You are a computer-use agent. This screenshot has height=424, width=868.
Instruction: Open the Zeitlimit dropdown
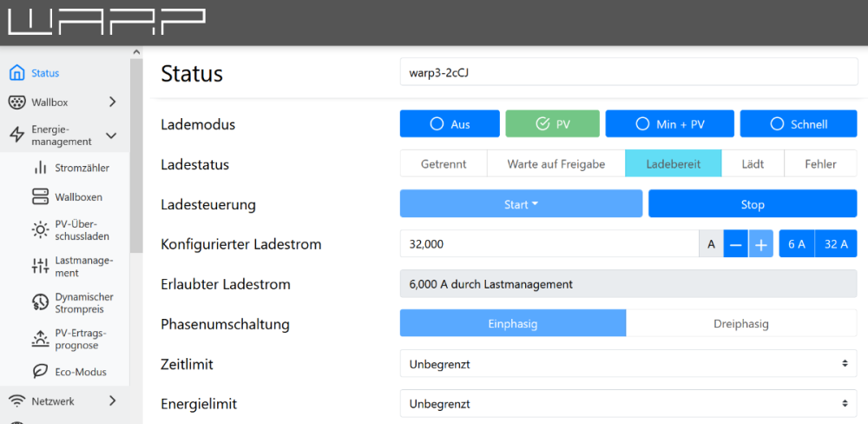(x=628, y=364)
